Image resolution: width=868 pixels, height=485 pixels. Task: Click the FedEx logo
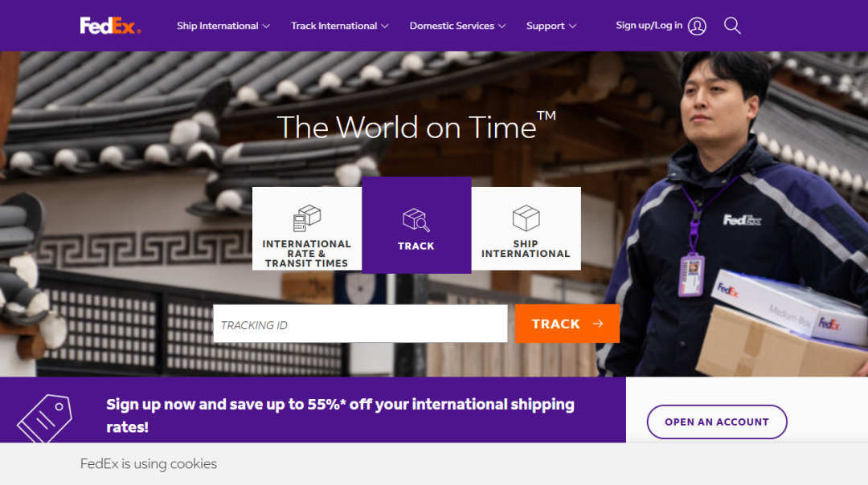[x=110, y=26]
